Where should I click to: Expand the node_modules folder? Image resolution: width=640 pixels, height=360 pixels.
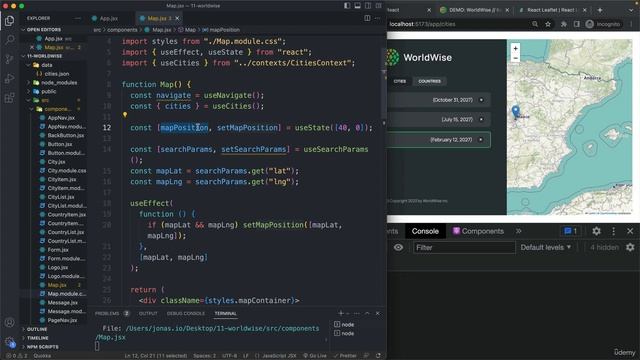[x=58, y=82]
